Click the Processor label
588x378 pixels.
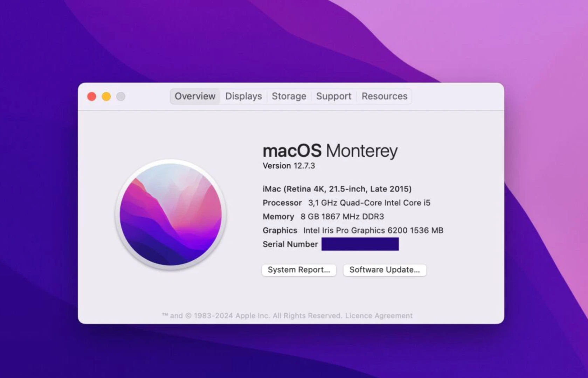point(282,203)
